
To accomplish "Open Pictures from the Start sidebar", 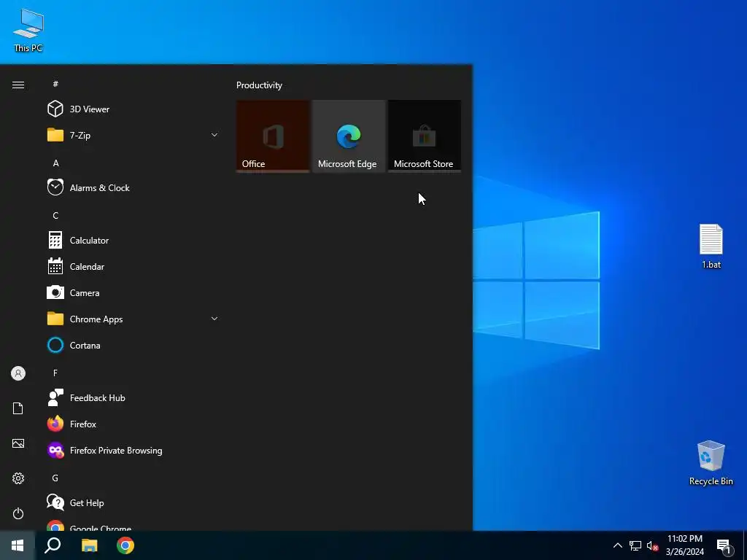I will (18, 443).
